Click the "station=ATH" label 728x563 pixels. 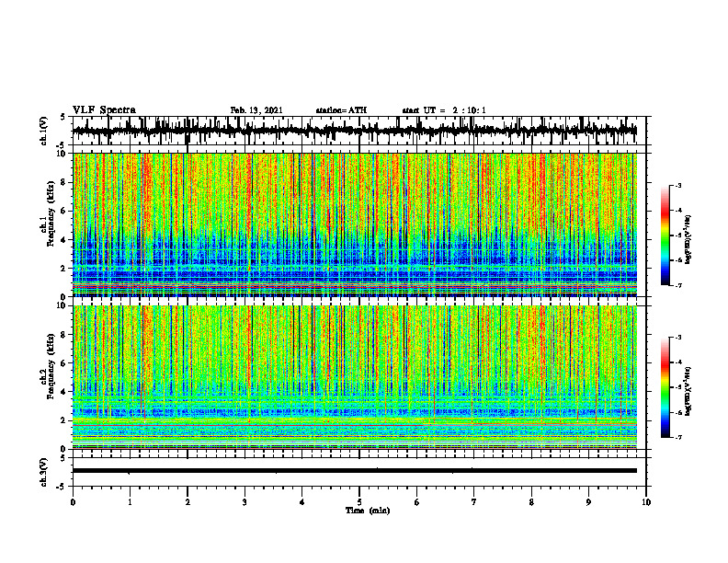341,110
